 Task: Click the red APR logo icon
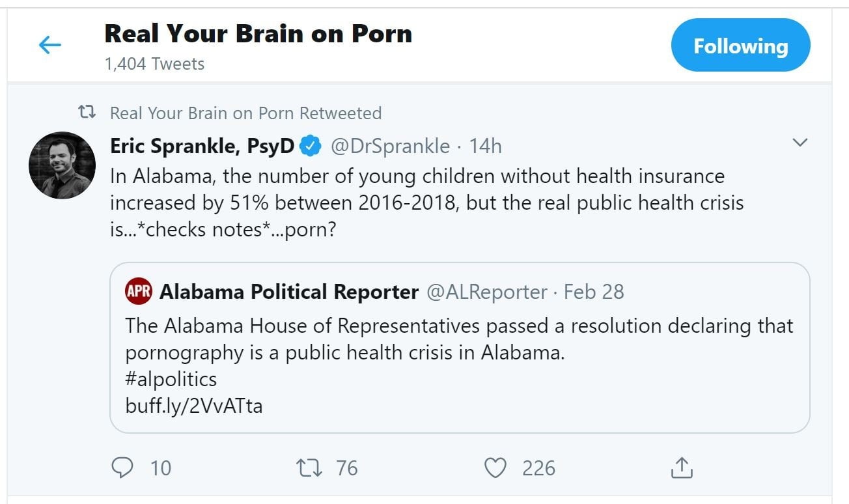[x=138, y=292]
